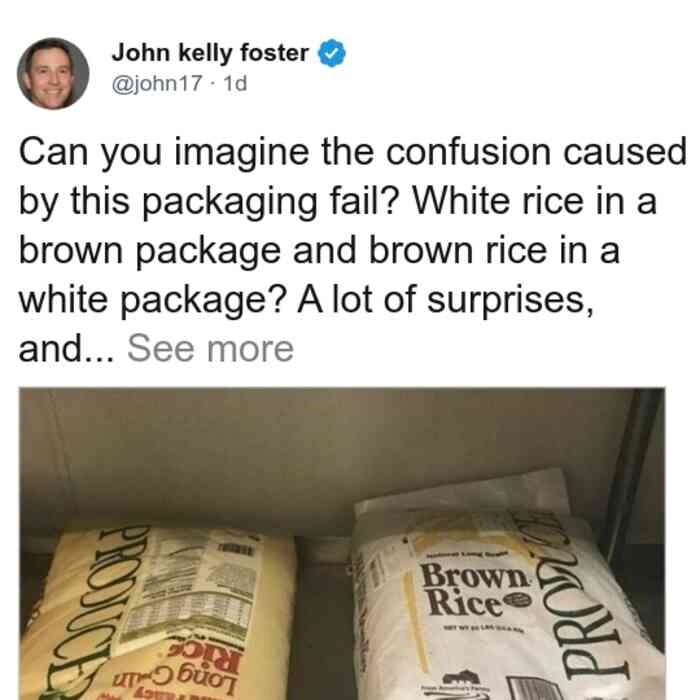Open the attached rice photo
700x700 pixels.
342,543
